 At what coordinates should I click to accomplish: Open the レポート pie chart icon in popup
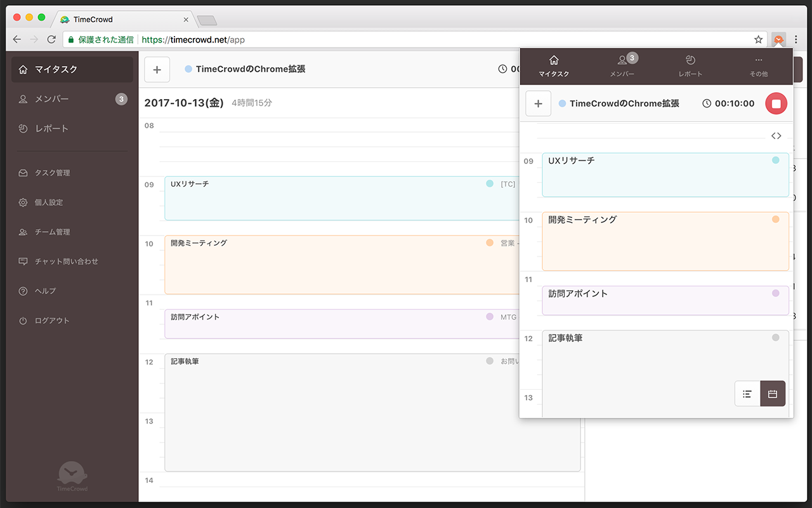[690, 66]
